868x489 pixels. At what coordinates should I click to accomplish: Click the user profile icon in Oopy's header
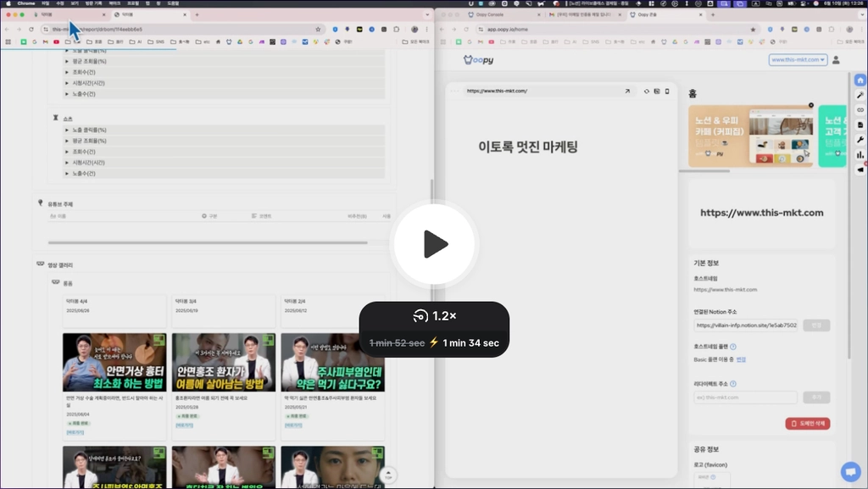[x=836, y=59]
